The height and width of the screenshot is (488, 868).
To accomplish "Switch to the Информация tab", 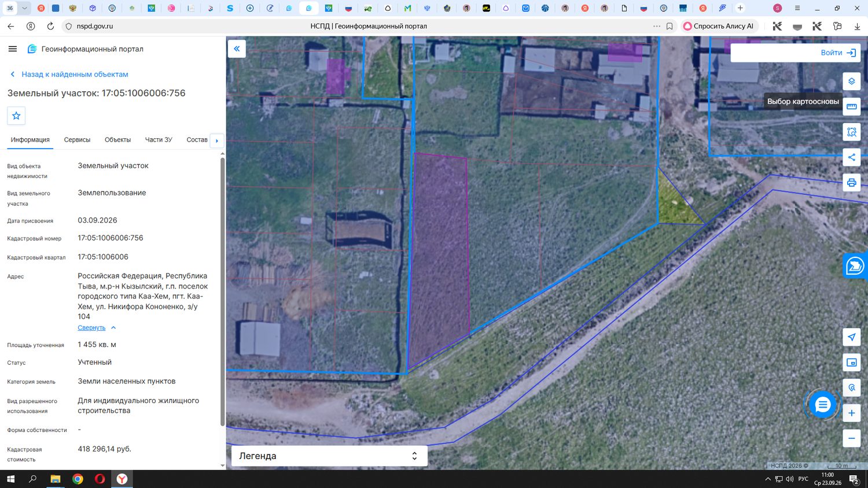I will click(30, 140).
